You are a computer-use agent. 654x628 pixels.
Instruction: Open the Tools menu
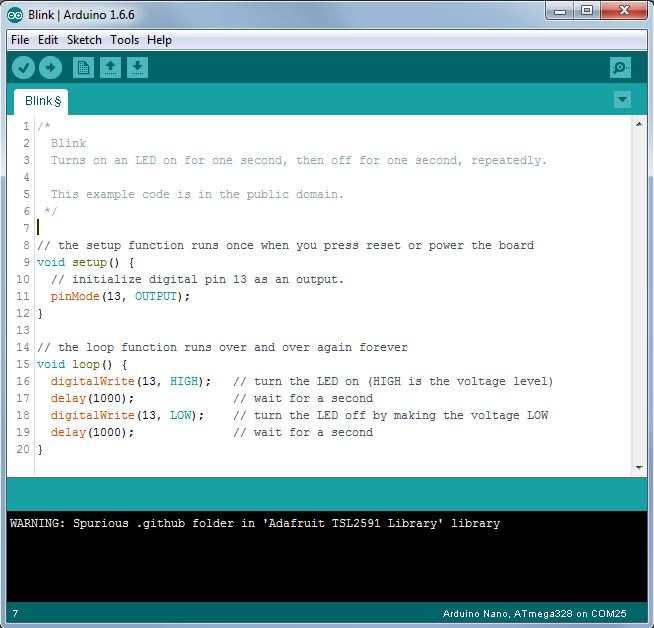tap(125, 40)
